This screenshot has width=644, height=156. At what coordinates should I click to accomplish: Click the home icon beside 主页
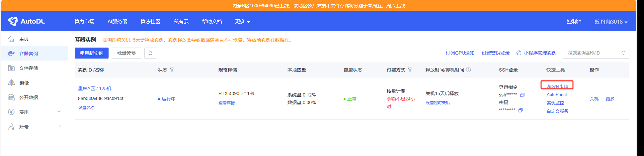pyautogui.click(x=11, y=39)
